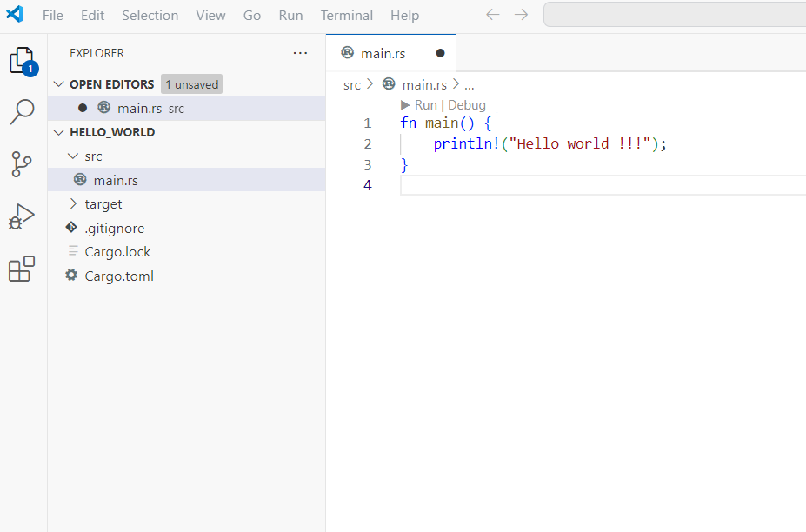806x532 pixels.
Task: Click Debug code lens above main
Action: [x=467, y=105]
